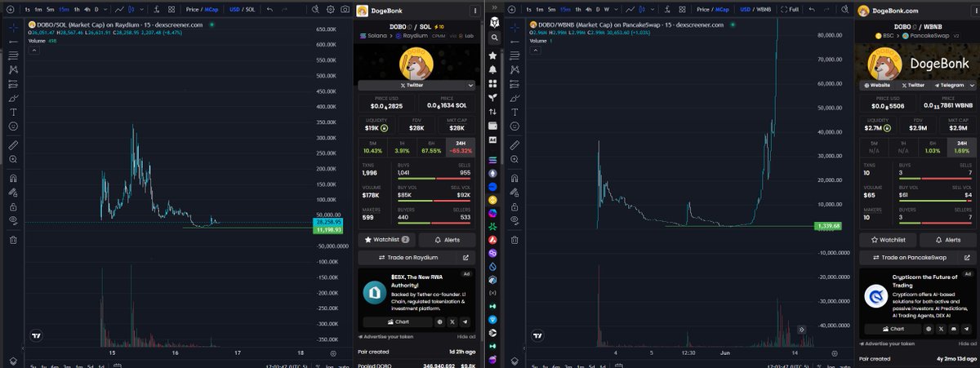Click the magnet mode tool in Raydium chart
This screenshot has width=980, height=368.
coord(13,178)
